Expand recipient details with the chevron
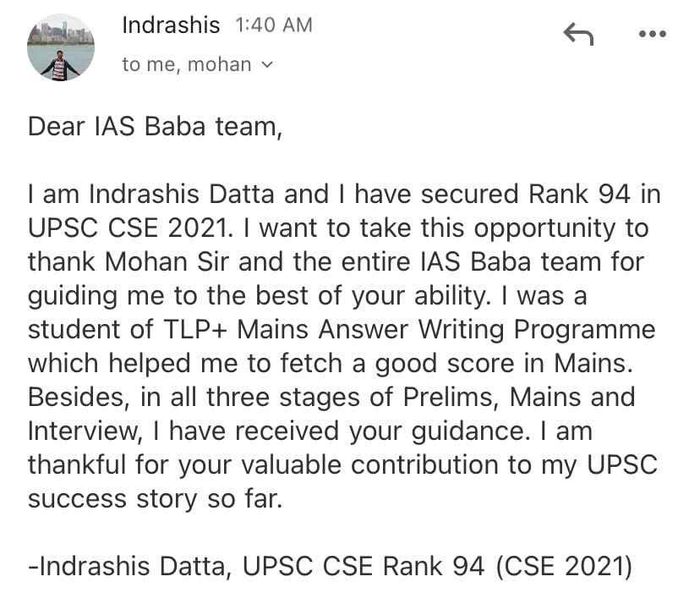700x604 pixels. click(266, 65)
